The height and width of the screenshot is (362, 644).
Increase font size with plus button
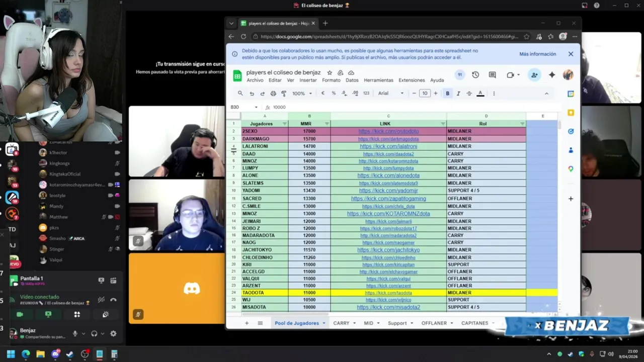point(436,94)
